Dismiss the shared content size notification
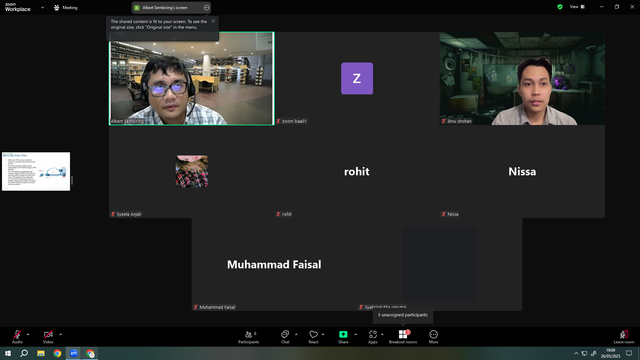The image size is (640, 360). (x=213, y=21)
